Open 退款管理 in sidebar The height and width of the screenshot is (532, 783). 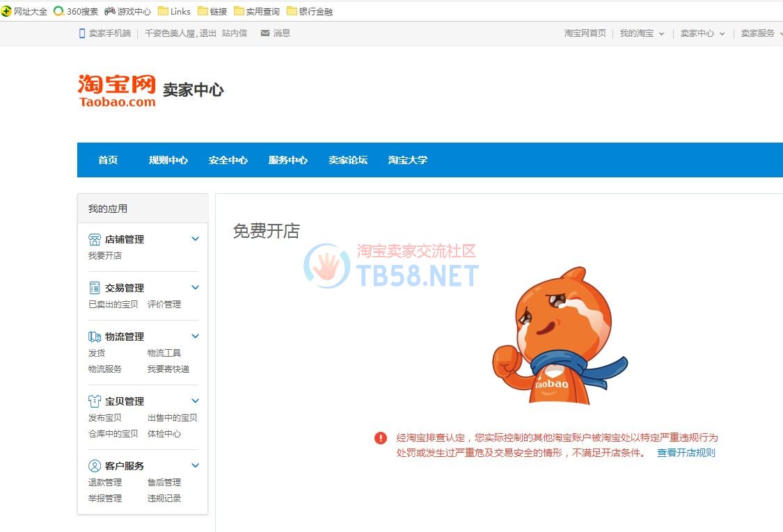(x=105, y=482)
